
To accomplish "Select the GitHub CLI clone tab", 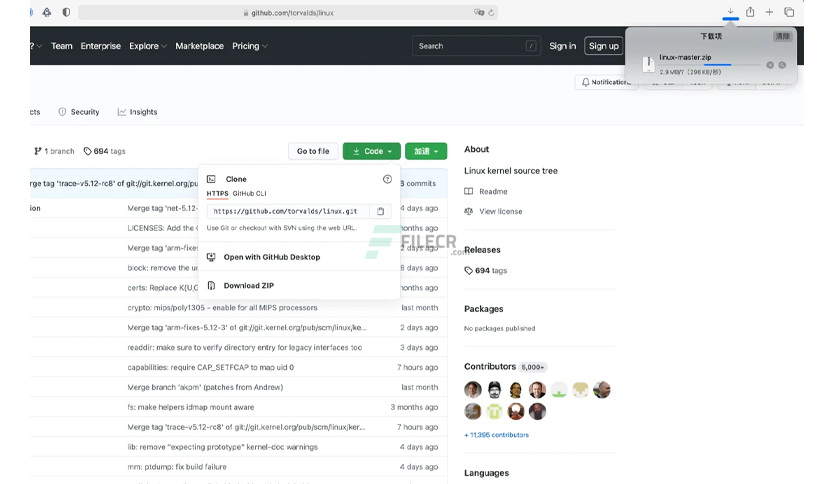I will 250,193.
